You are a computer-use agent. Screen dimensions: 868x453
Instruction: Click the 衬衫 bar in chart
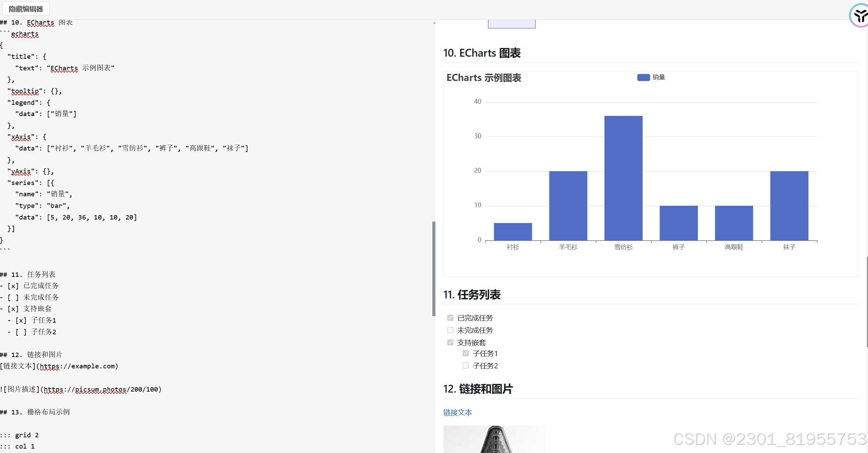click(513, 231)
